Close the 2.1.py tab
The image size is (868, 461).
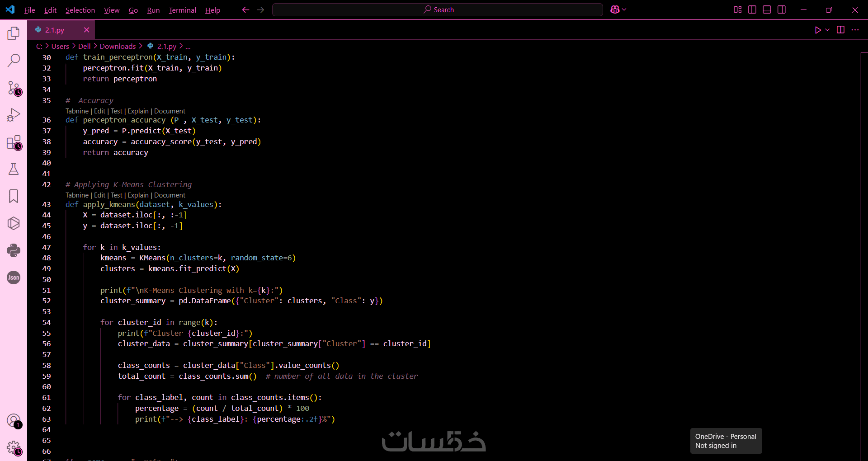click(86, 30)
